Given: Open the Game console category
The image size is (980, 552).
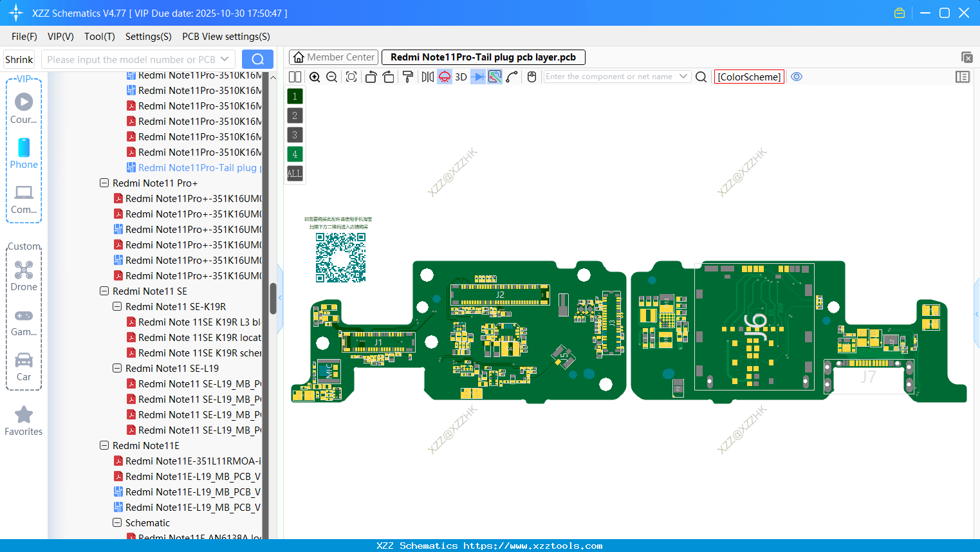Looking at the screenshot, I should 24,322.
